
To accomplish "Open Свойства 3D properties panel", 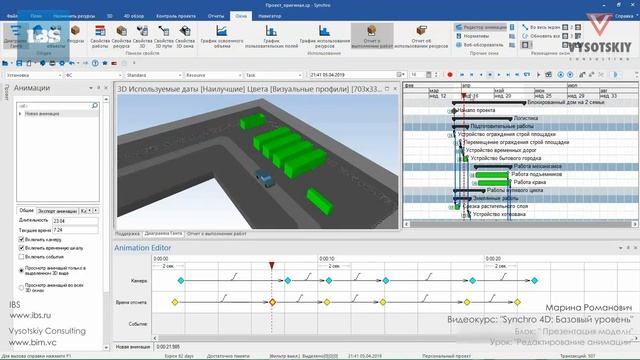I will [142, 37].
